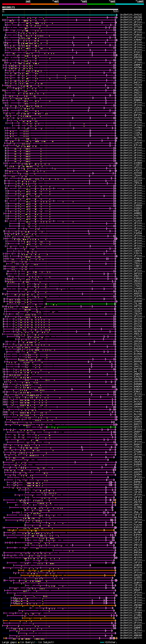Open hit UniRef100_O04142
Image resolution: width=146 pixels, height=644 pixels.
(x=131, y=15)
